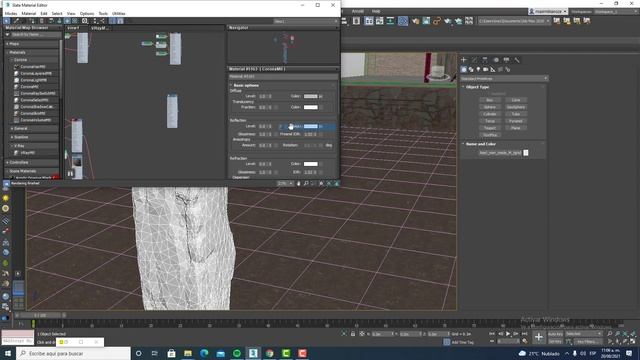Screen dimensions: 640x360
Task: Click the delete selected trash icon
Action: [42, 21]
